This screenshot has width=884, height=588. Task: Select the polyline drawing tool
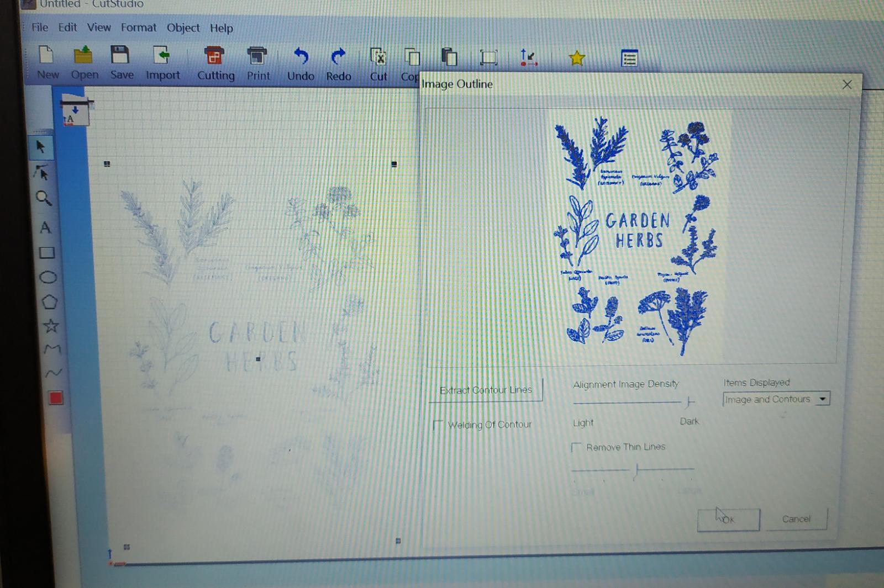[x=52, y=349]
